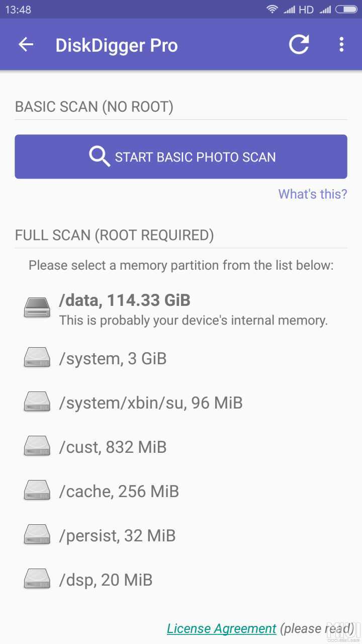The height and width of the screenshot is (644, 362).
Task: Click the /cust drive icon
Action: tap(37, 447)
